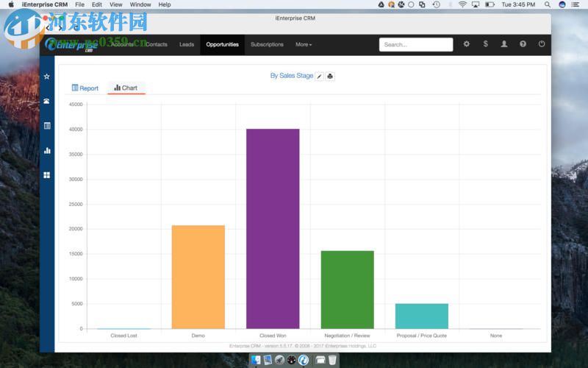Click the orange Demo bar

pos(198,277)
